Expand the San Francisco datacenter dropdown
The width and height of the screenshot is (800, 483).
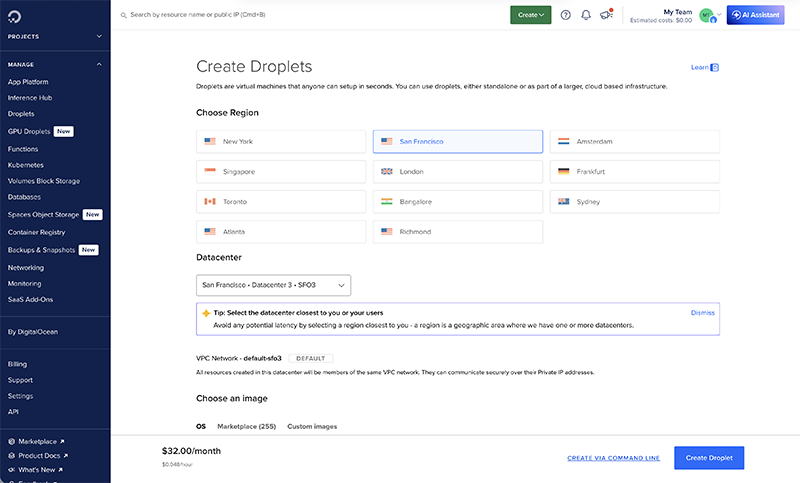coord(274,285)
